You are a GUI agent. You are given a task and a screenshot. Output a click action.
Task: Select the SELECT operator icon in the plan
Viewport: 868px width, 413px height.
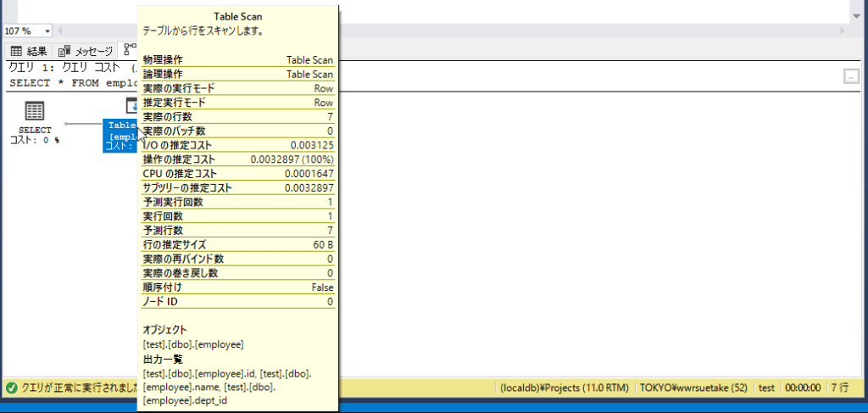coord(35,111)
